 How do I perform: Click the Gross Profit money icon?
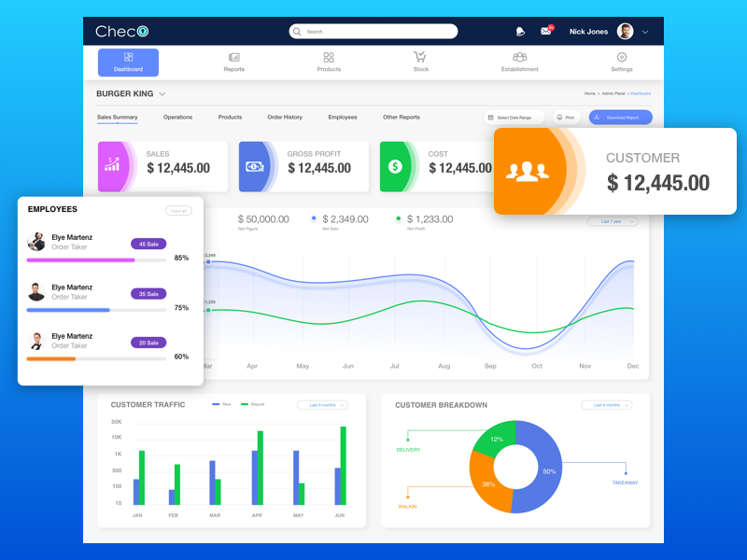coord(254,167)
